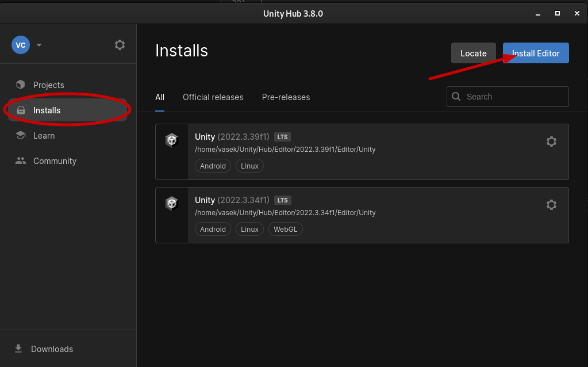Switch to Official releases tab
The height and width of the screenshot is (367, 588).
(213, 97)
